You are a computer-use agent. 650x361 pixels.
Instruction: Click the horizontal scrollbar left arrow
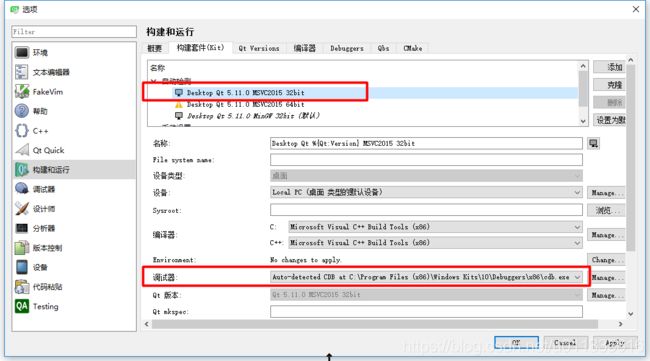point(147,324)
